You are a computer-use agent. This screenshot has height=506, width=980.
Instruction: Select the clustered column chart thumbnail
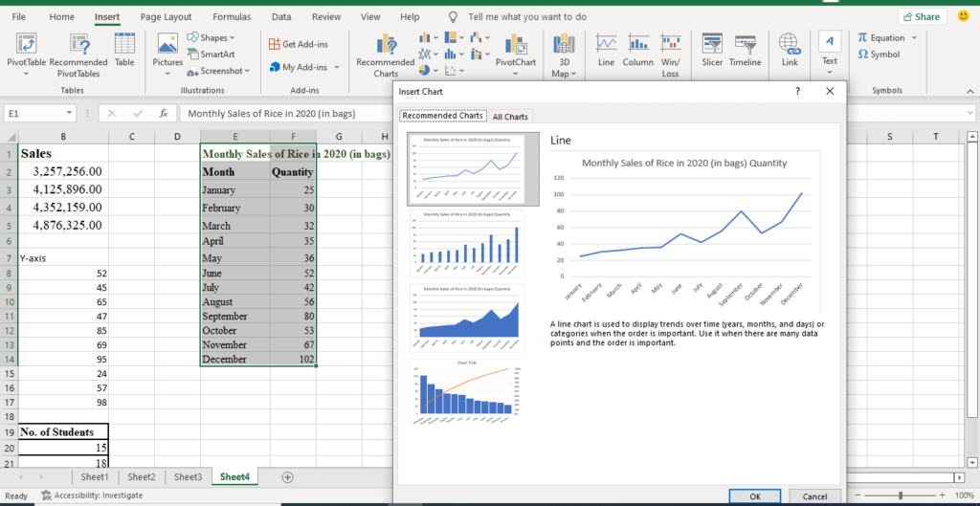pos(467,244)
